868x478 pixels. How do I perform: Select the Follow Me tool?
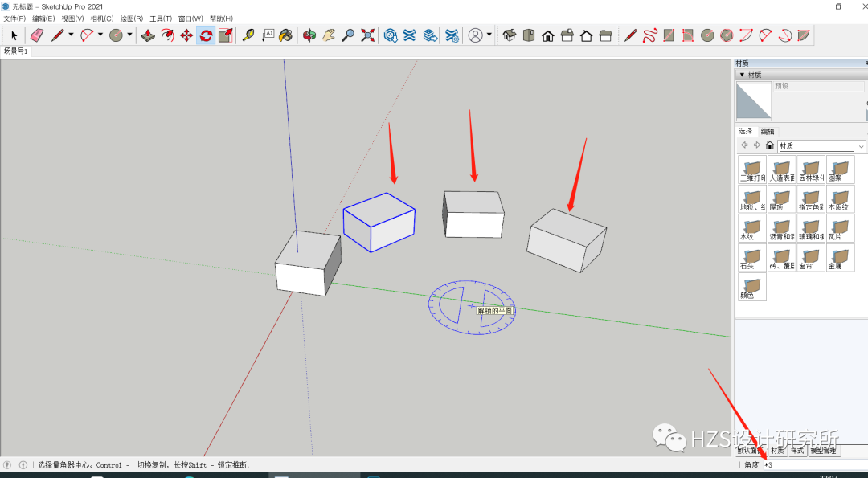pyautogui.click(x=166, y=35)
